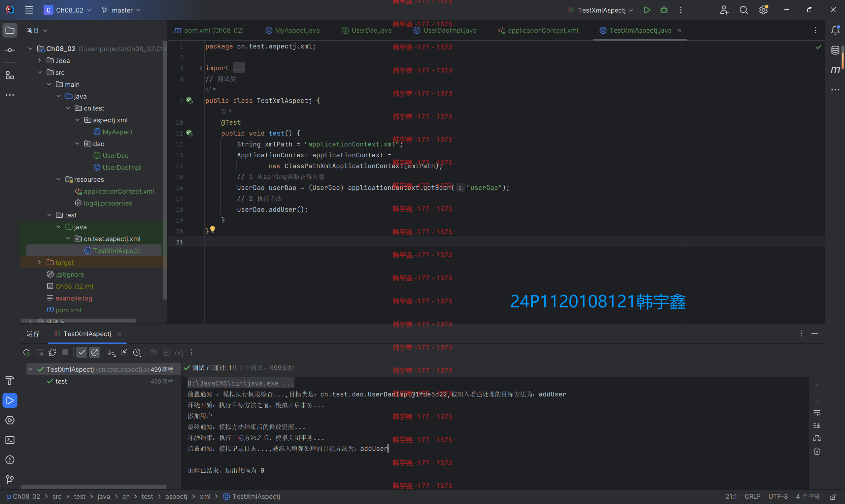Click the indent setting 4 个空格

(x=808, y=496)
